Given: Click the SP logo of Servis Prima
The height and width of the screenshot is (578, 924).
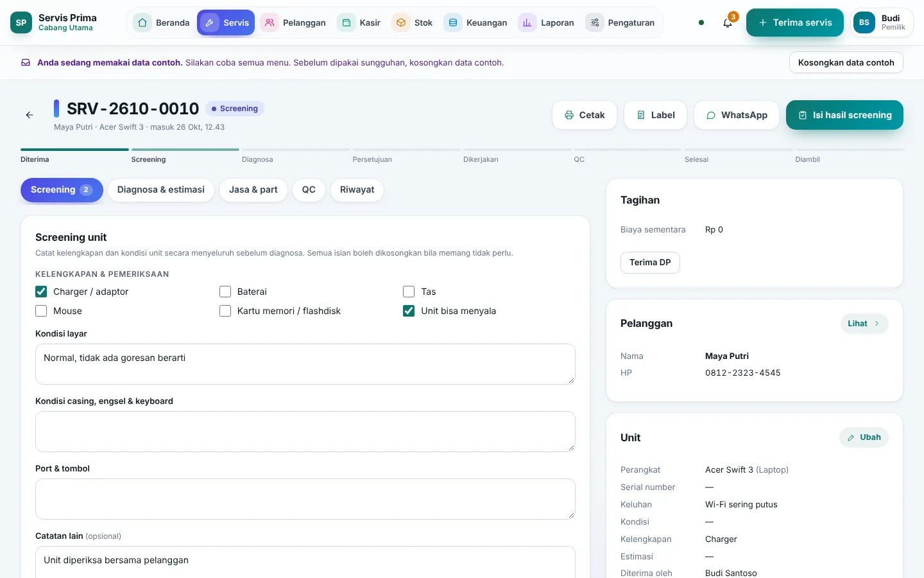Looking at the screenshot, I should coord(21,22).
